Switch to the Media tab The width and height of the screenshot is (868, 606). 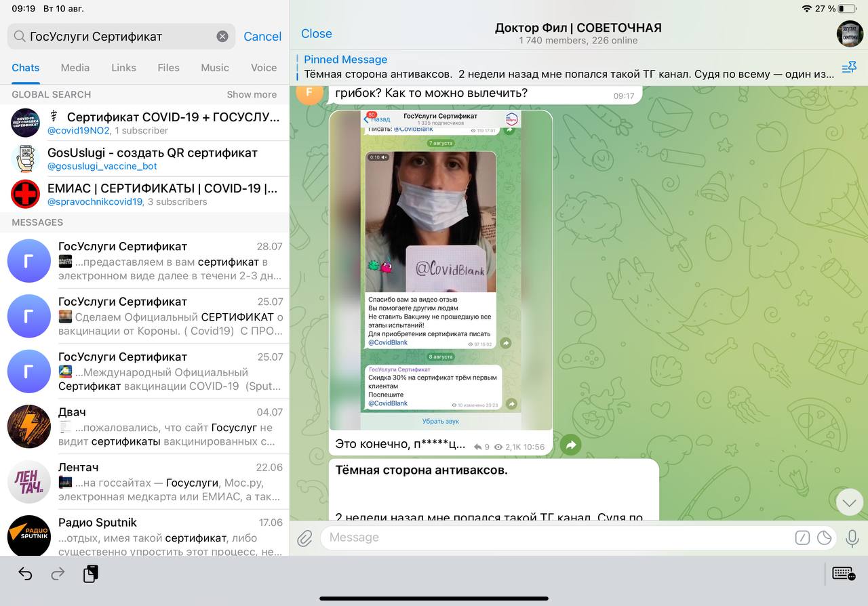75,68
